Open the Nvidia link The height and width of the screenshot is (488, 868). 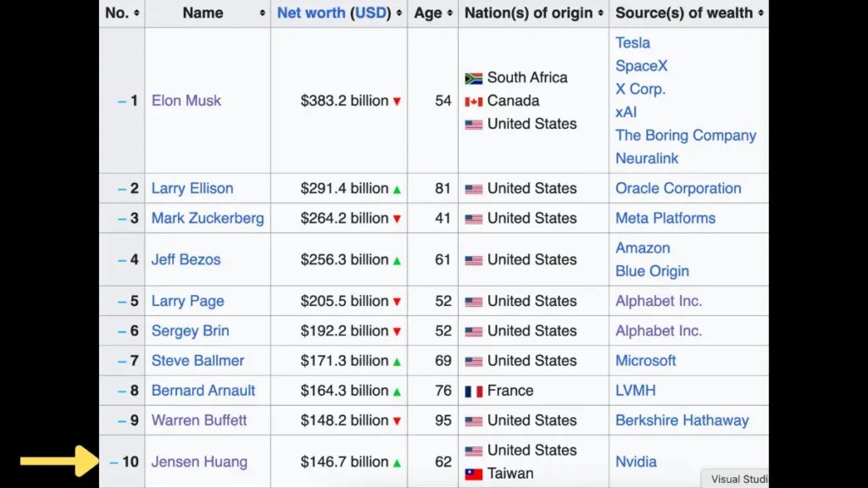point(636,462)
